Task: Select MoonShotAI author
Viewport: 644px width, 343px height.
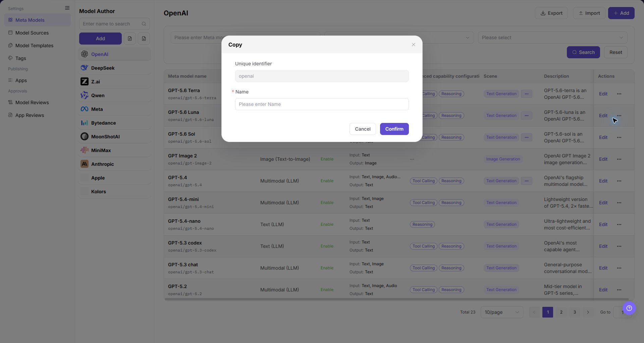Action: [x=114, y=137]
